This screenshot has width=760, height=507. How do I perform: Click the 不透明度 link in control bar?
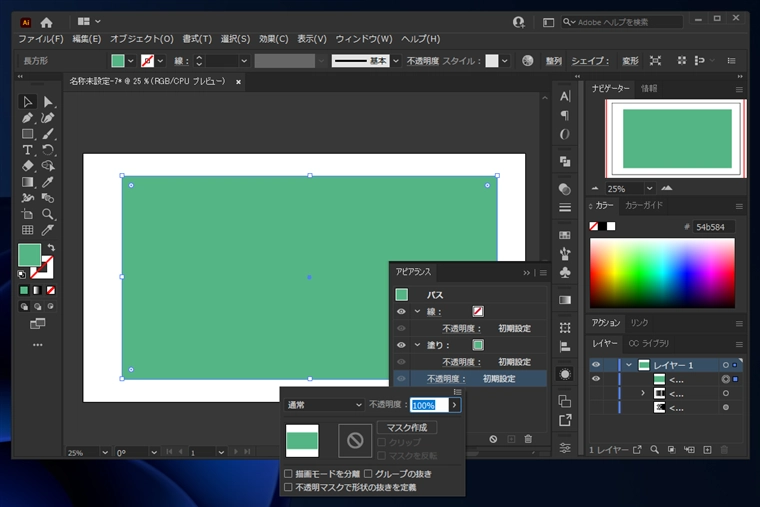coord(422,61)
